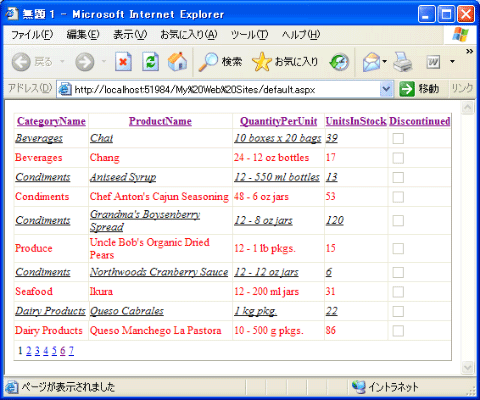480x400 pixels.
Task: Open the ツール(T) menu
Action: coord(249,35)
